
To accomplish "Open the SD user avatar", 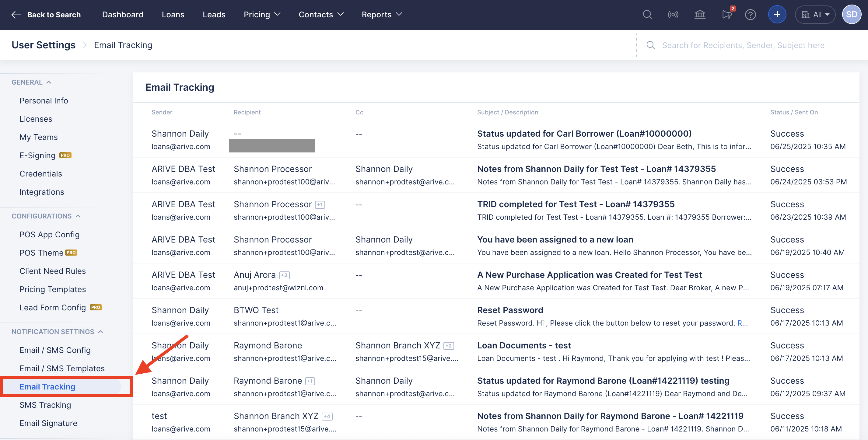I will coord(851,15).
